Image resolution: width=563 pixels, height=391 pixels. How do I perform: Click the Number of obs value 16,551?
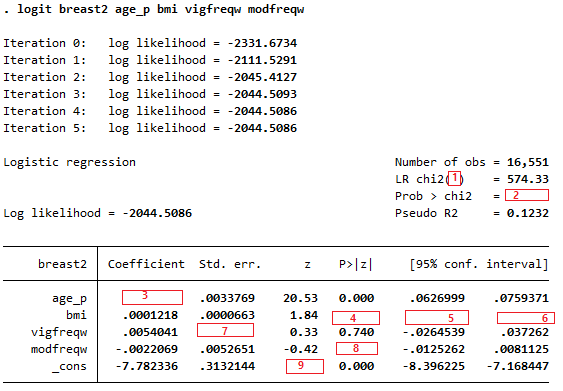(x=528, y=162)
